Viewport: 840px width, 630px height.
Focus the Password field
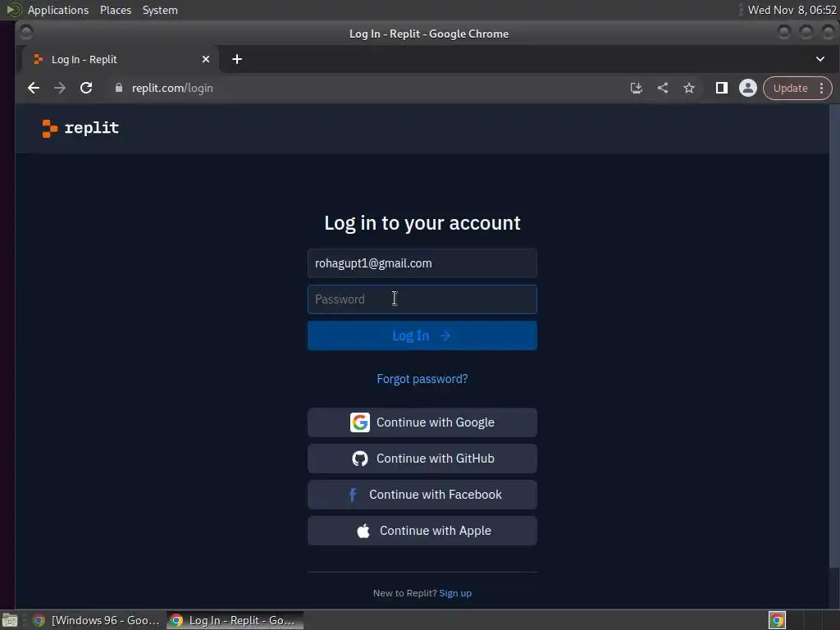tap(422, 299)
